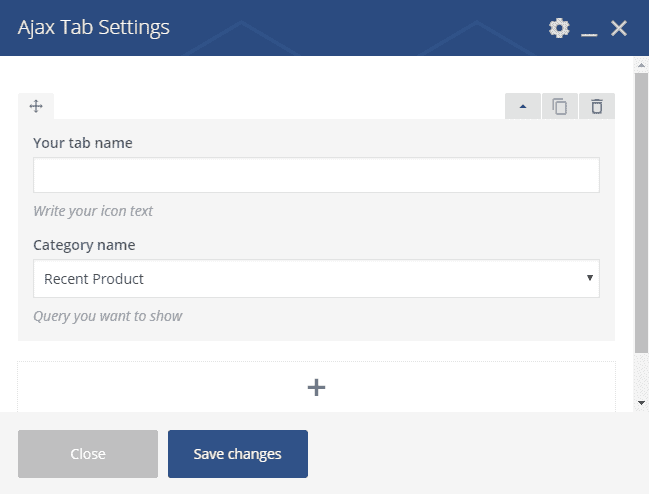Screen dimensions: 649x494
Task: Click the move handle on the tab item
Action: pos(36,106)
